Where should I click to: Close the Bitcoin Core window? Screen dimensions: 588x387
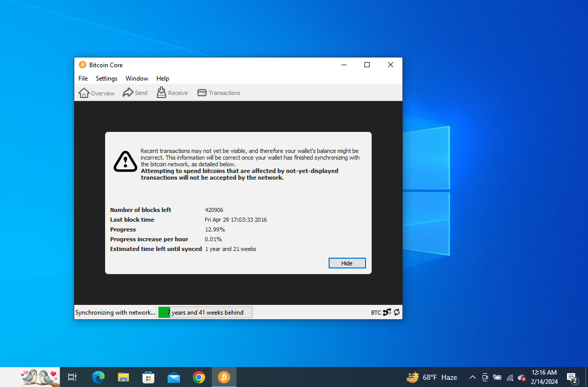(x=390, y=65)
